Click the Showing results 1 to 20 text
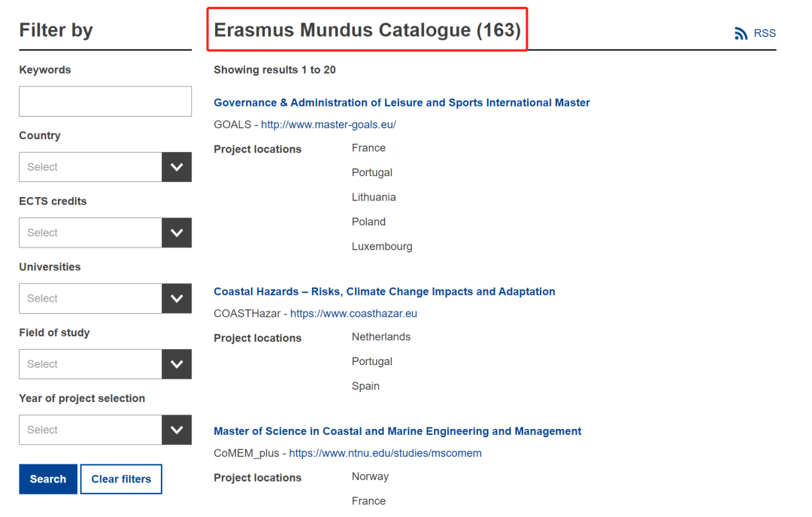812x517 pixels. 274,70
